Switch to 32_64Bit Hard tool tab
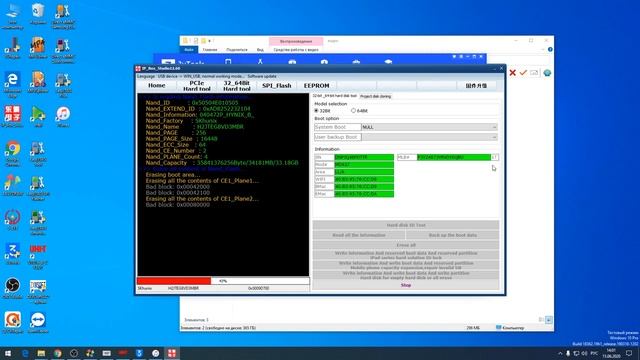This screenshot has height=360, width=640. pos(236,85)
